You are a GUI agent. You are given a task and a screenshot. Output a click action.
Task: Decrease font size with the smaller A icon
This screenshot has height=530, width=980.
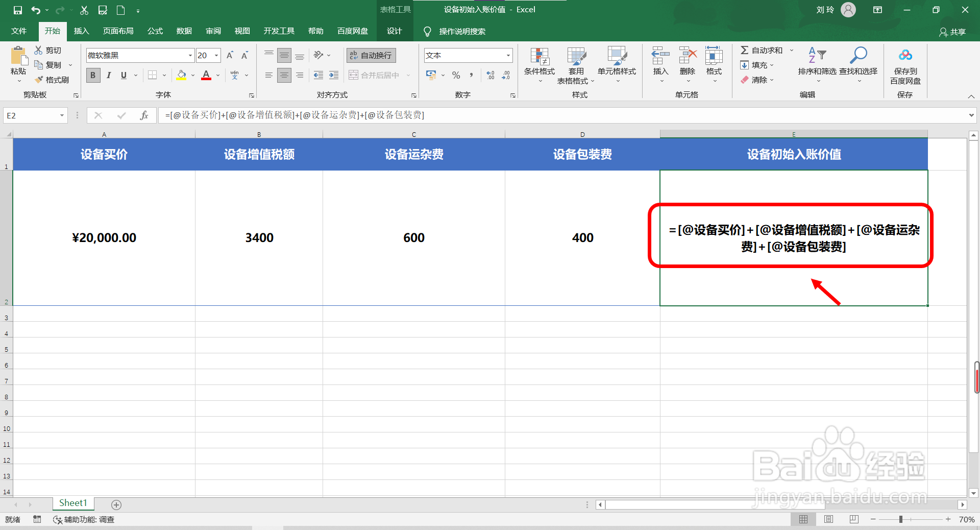coord(245,55)
